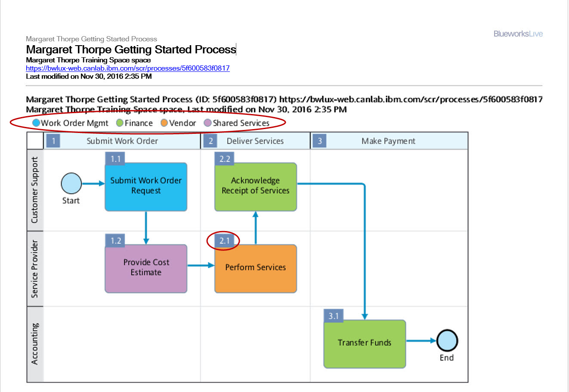Click the 1.2 activity number badge
The height and width of the screenshot is (392, 569).
pyautogui.click(x=115, y=241)
